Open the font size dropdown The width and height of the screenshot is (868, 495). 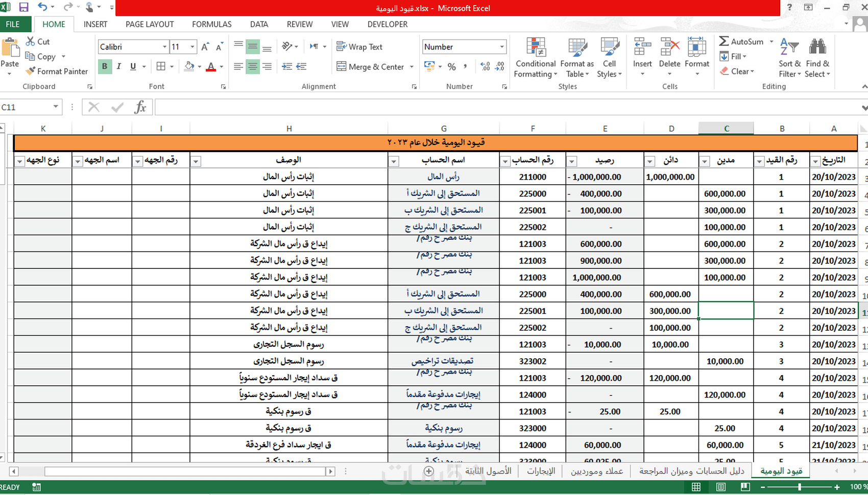pyautogui.click(x=192, y=47)
